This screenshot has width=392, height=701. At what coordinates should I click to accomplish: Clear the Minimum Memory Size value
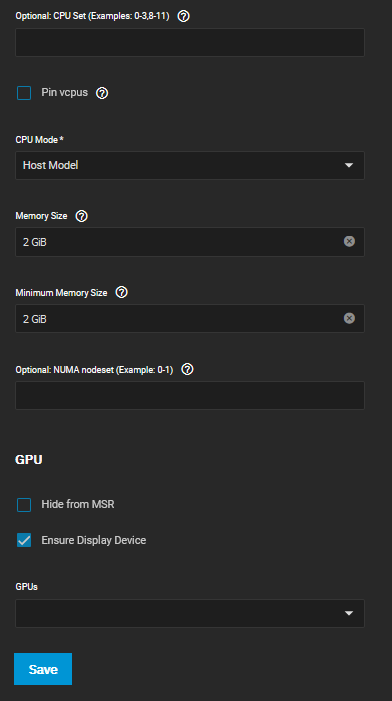(x=350, y=318)
